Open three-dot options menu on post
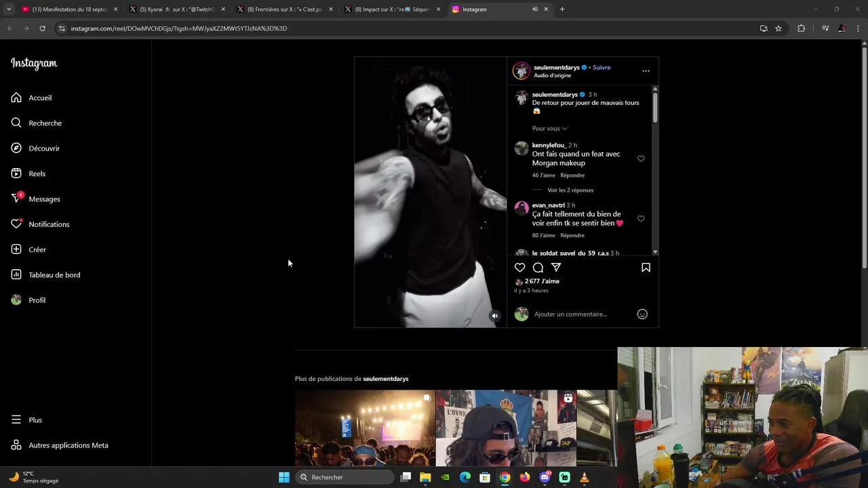868x488 pixels. pos(646,70)
